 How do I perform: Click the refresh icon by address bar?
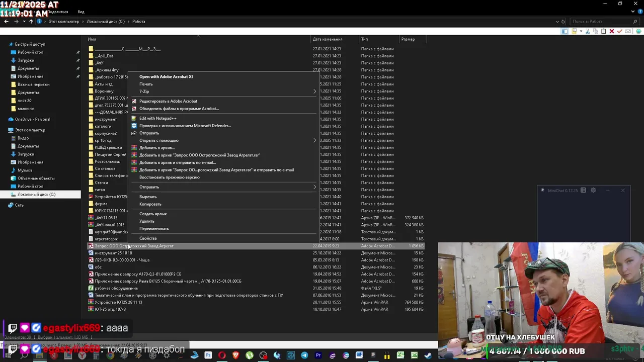[x=562, y=22]
